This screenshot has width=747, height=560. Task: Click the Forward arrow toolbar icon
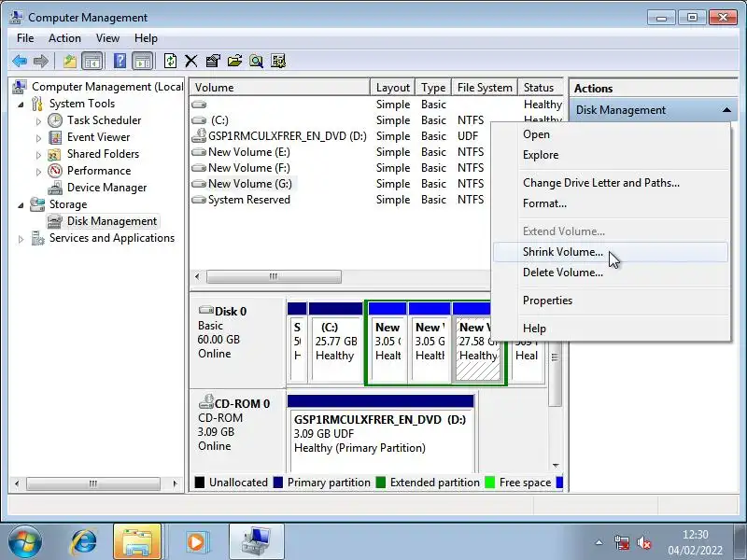[x=41, y=61]
